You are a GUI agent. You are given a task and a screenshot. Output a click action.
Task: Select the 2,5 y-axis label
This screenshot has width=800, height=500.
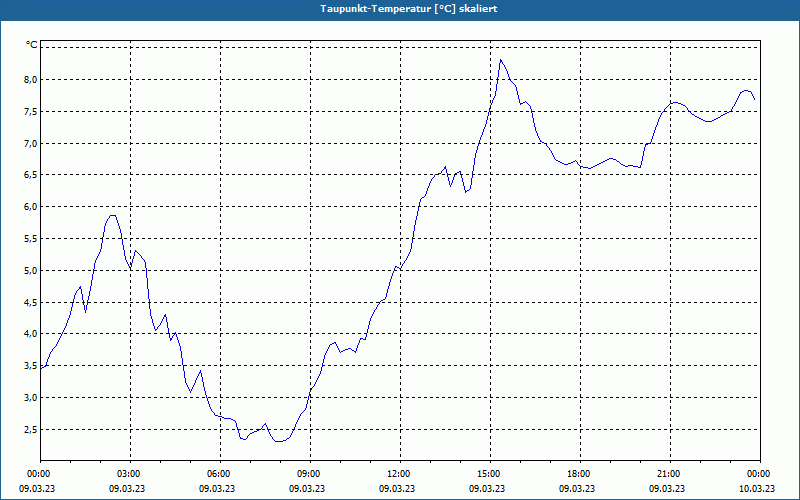[x=30, y=430]
